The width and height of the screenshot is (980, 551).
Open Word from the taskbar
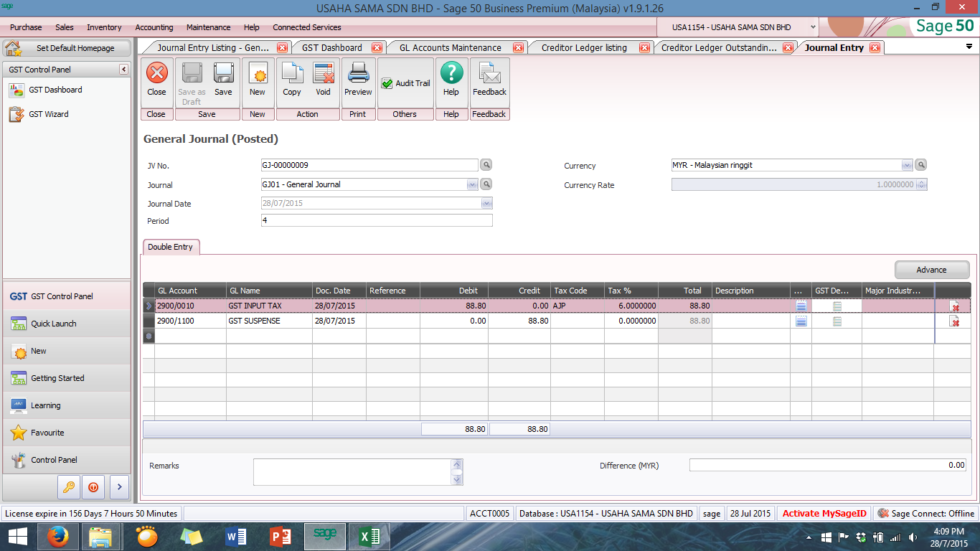pos(235,537)
